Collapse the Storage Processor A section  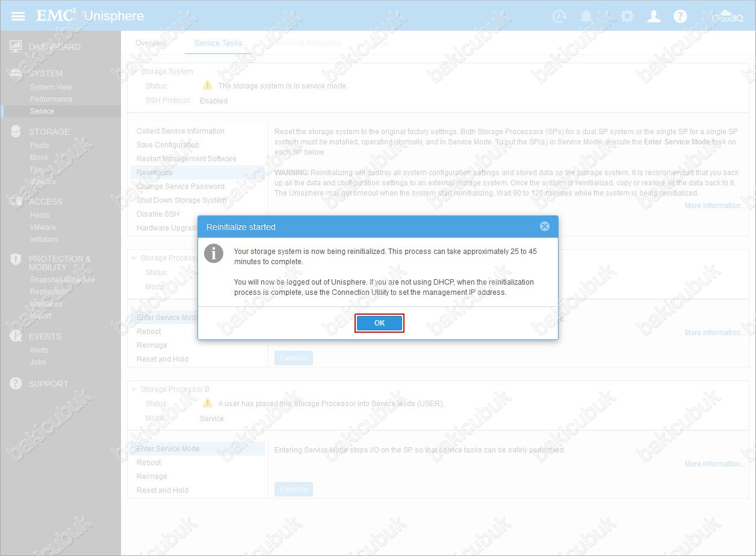tap(134, 258)
